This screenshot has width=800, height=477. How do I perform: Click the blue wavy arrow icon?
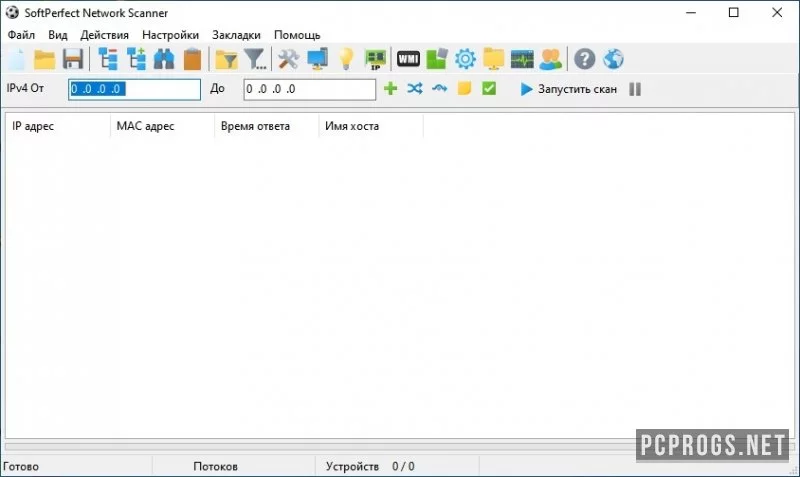point(439,88)
